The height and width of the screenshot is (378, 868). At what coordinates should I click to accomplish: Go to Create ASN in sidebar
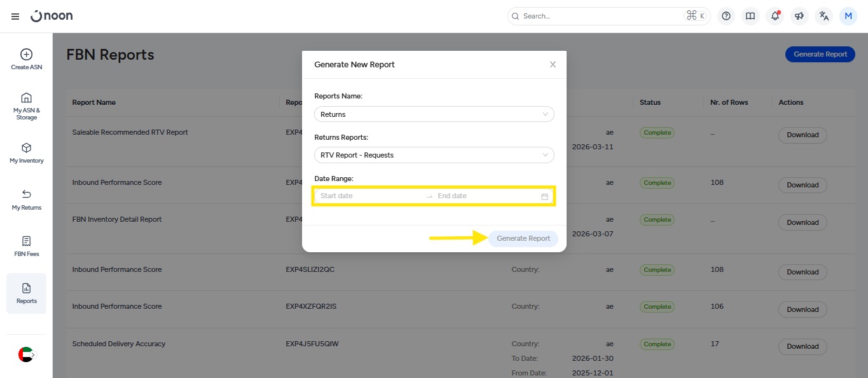point(27,60)
